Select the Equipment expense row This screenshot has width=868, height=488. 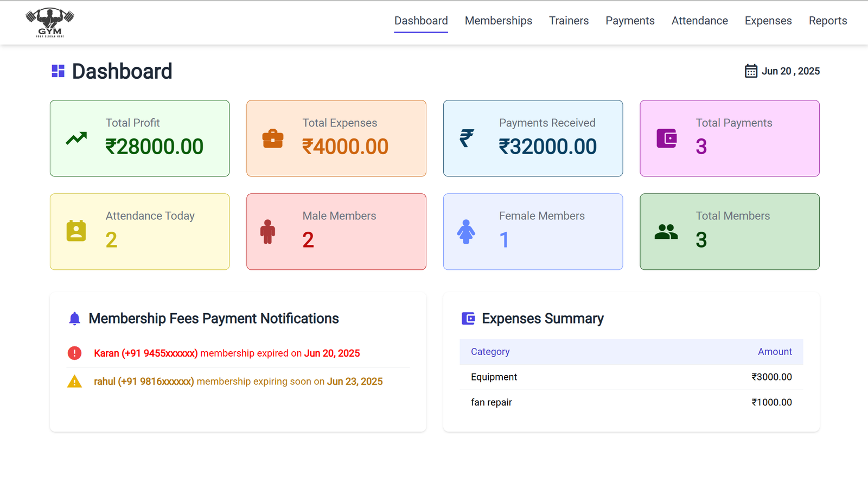tap(631, 377)
